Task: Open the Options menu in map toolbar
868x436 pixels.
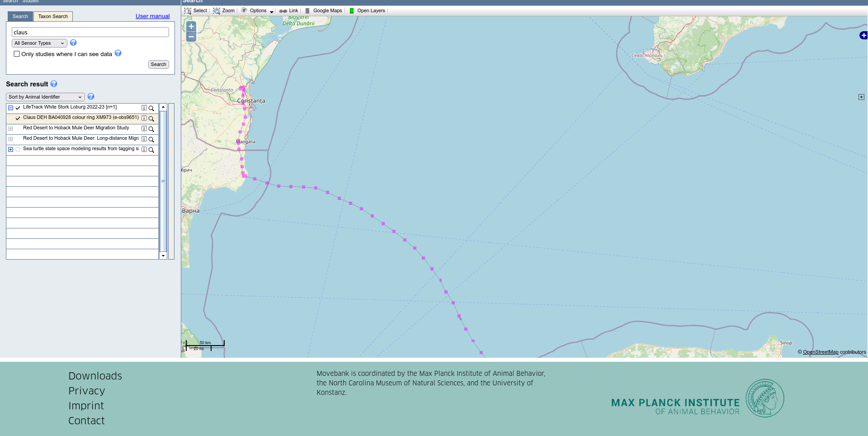Action: 258,11
